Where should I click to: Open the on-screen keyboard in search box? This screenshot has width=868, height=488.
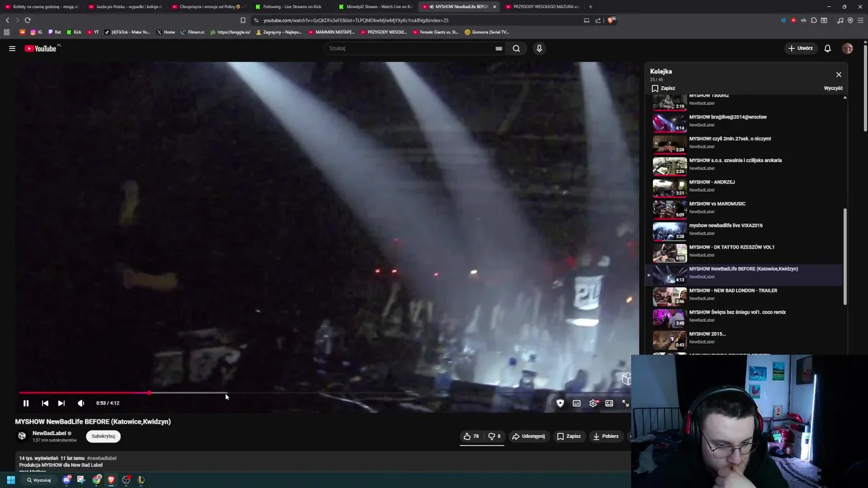click(499, 48)
